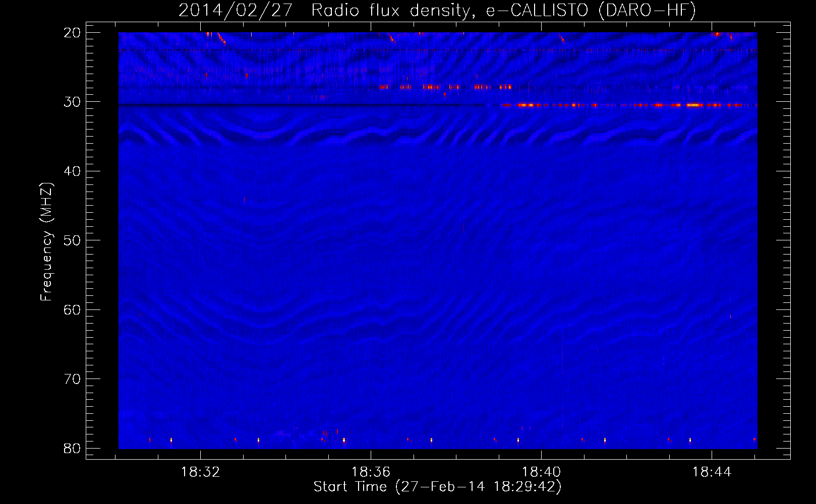
Task: Click the 60 MHz frequency tick label
Action: [x=72, y=309]
